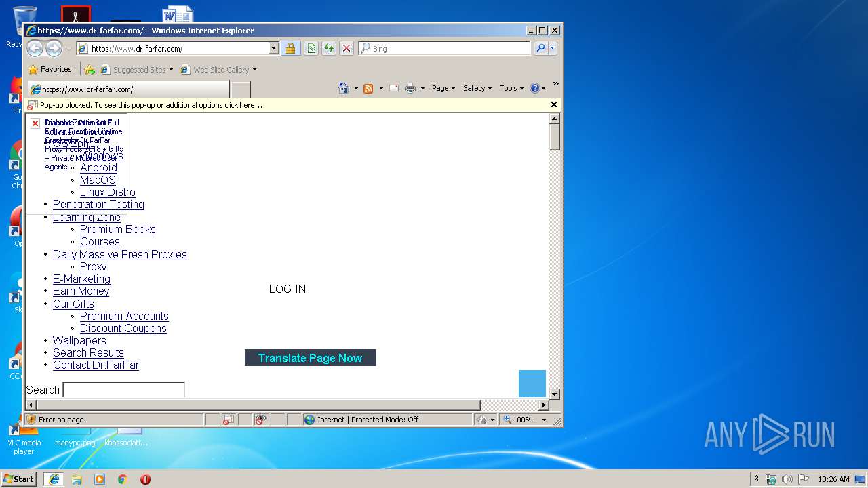Screen dimensions: 868x488
Task: Click the pop-up blocked information bar message
Action: click(151, 105)
